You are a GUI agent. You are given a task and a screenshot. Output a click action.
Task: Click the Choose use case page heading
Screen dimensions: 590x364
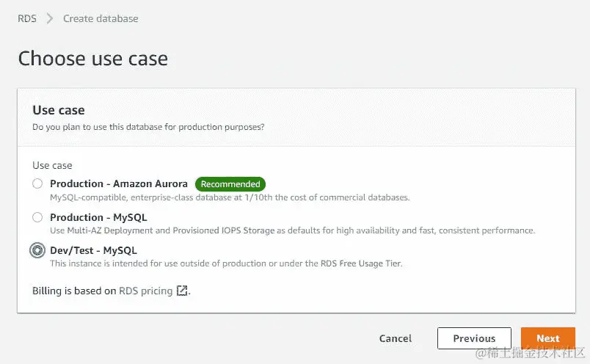92,59
